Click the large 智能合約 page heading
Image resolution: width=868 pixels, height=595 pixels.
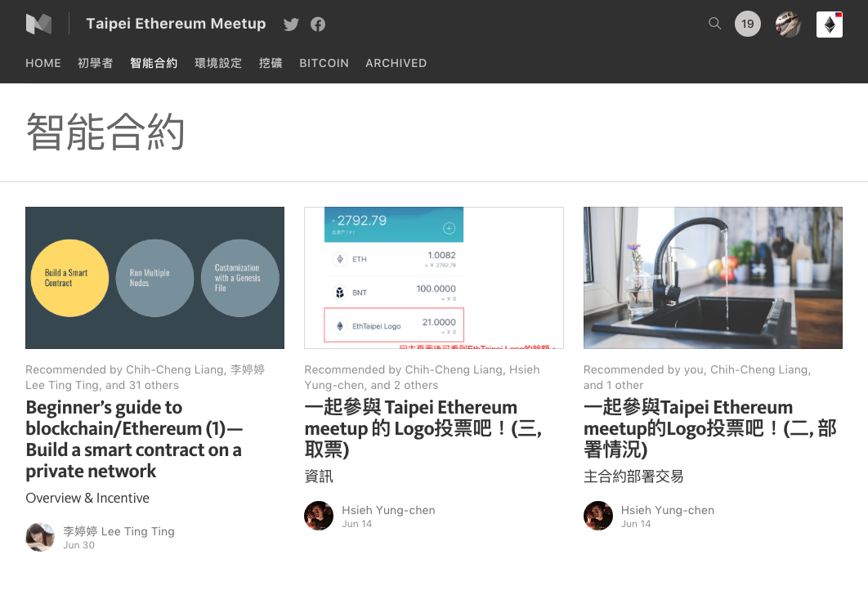pos(105,132)
